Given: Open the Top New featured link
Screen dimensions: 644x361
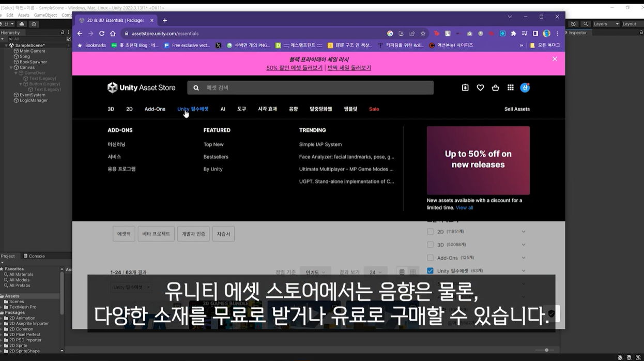Looking at the screenshot, I should point(213,144).
